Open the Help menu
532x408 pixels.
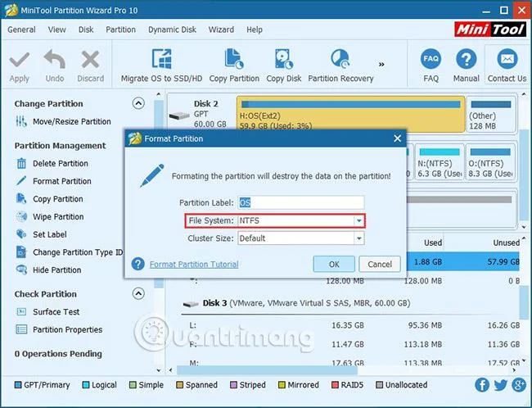pos(255,29)
